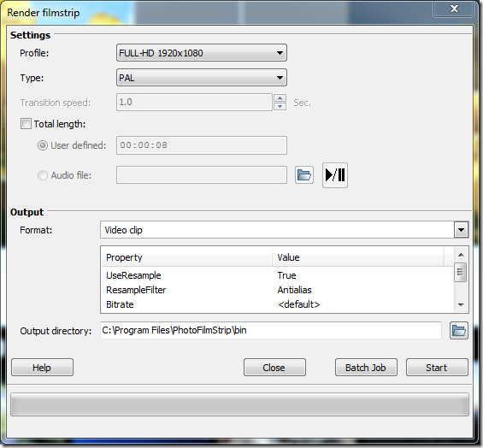The width and height of the screenshot is (483, 448).
Task: Click the Start button
Action: 437,368
